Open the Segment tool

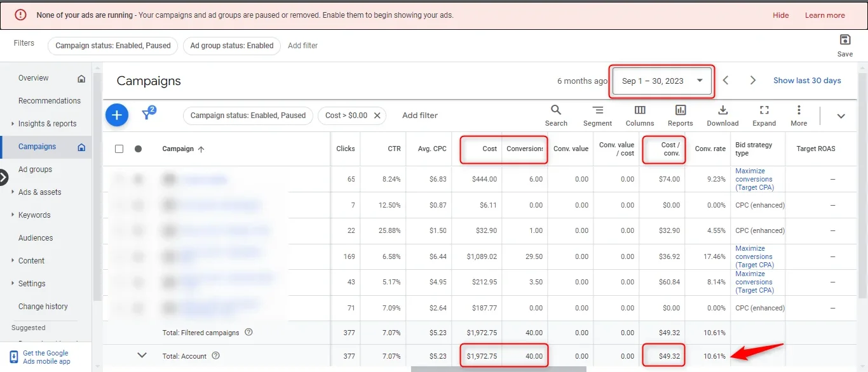click(x=597, y=116)
